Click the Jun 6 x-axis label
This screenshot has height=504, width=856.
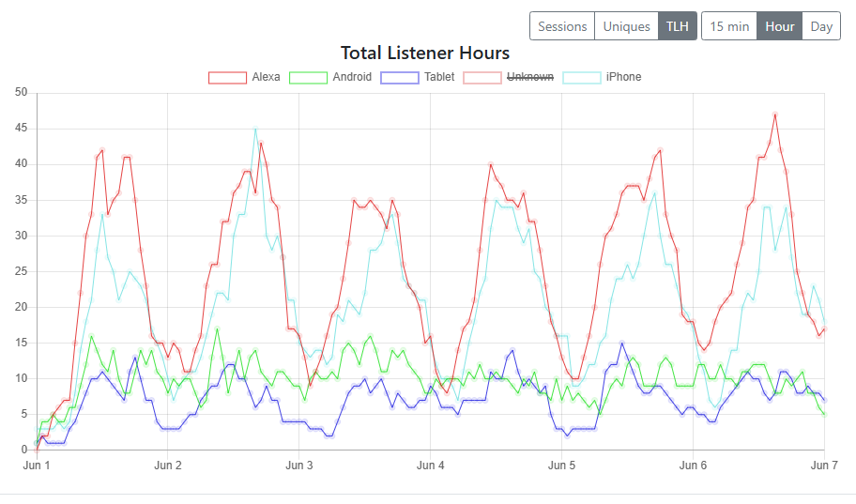[x=693, y=466]
